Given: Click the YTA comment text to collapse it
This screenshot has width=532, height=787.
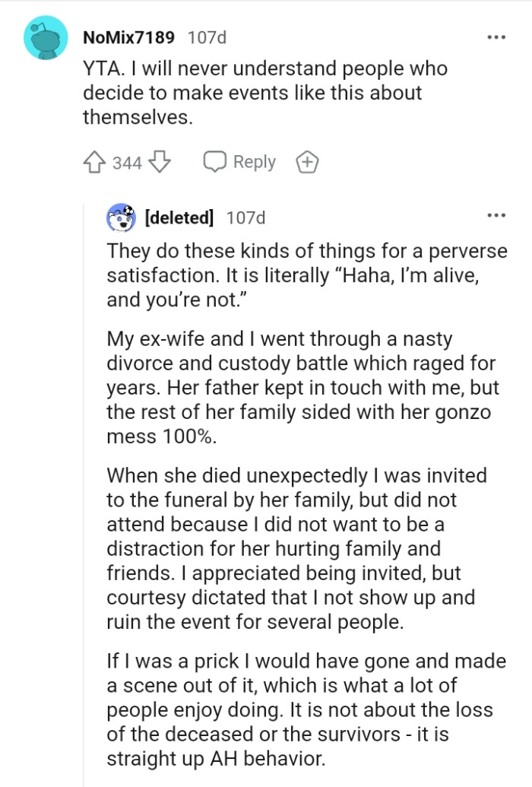Looking at the screenshot, I should click(266, 92).
